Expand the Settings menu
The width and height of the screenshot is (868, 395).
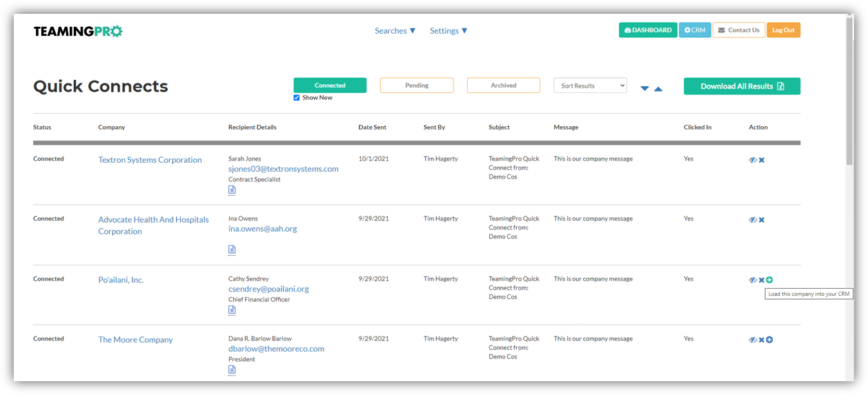(x=448, y=30)
